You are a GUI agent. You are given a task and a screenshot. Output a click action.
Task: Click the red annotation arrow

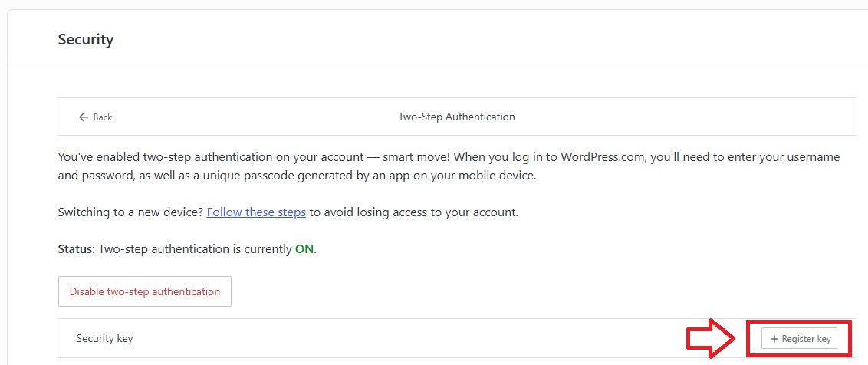click(x=711, y=339)
